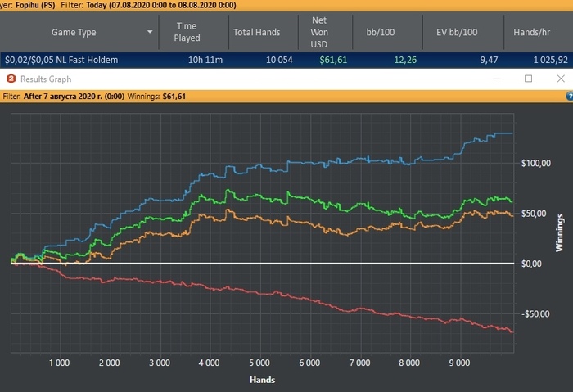Viewport: 573px width, 392px height.
Task: Minimize the Results Graph window
Action: click(496, 79)
